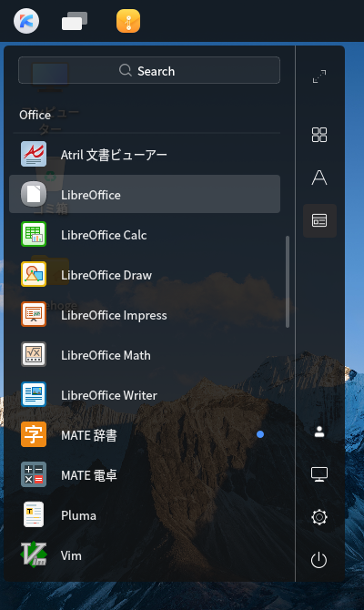364x610 pixels.
Task: Open 'MATE 電卓' label
Action: [88, 475]
